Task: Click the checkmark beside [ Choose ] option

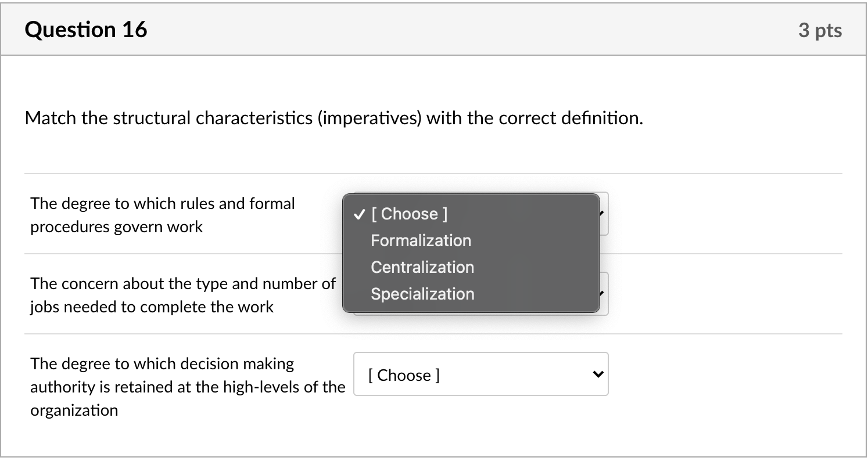Action: [x=359, y=214]
